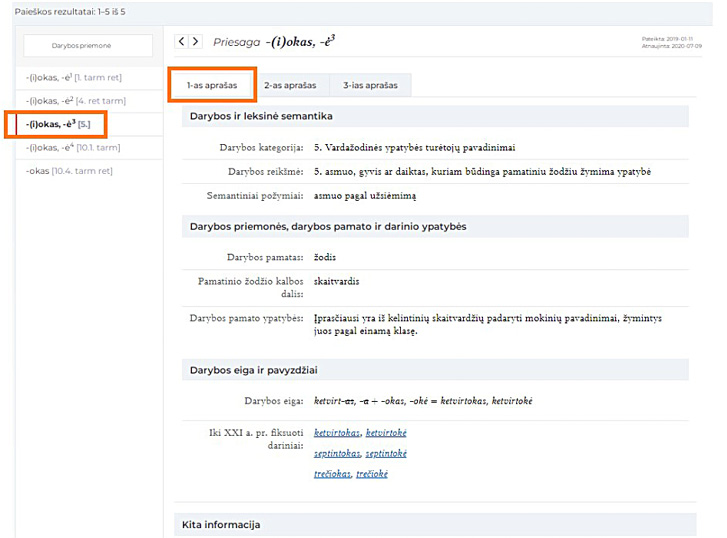The image size is (727, 538).
Task: Click the Darybos priemonė search field
Action: point(88,45)
